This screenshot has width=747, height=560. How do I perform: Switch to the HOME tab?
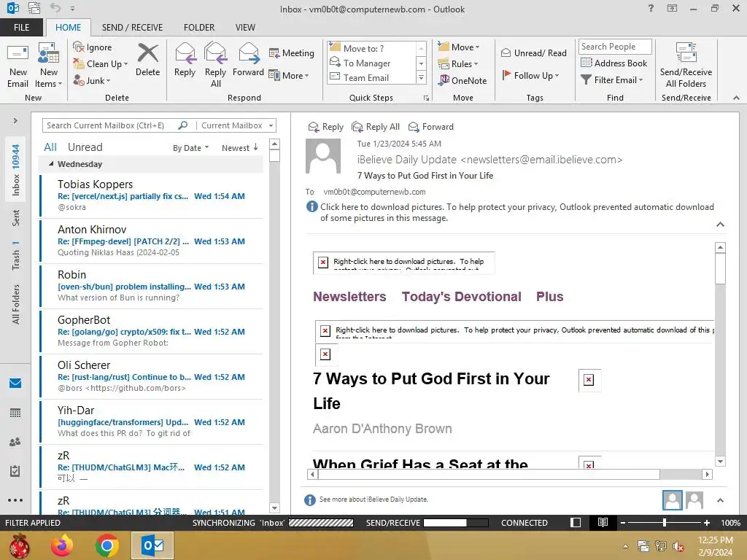click(x=68, y=28)
